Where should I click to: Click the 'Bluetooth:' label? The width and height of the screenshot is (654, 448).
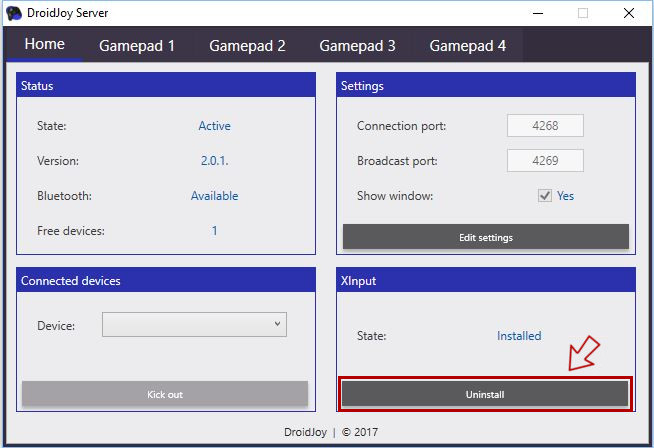(x=64, y=196)
